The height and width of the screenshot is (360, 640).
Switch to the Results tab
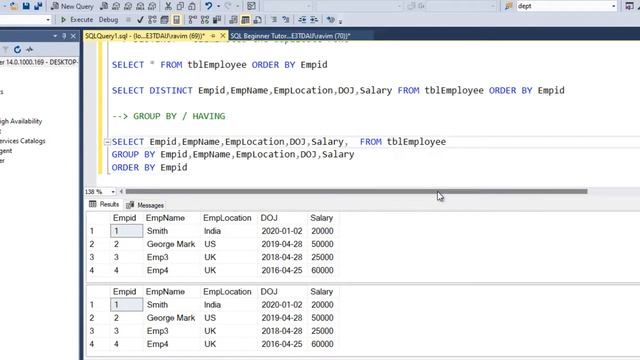point(104,204)
